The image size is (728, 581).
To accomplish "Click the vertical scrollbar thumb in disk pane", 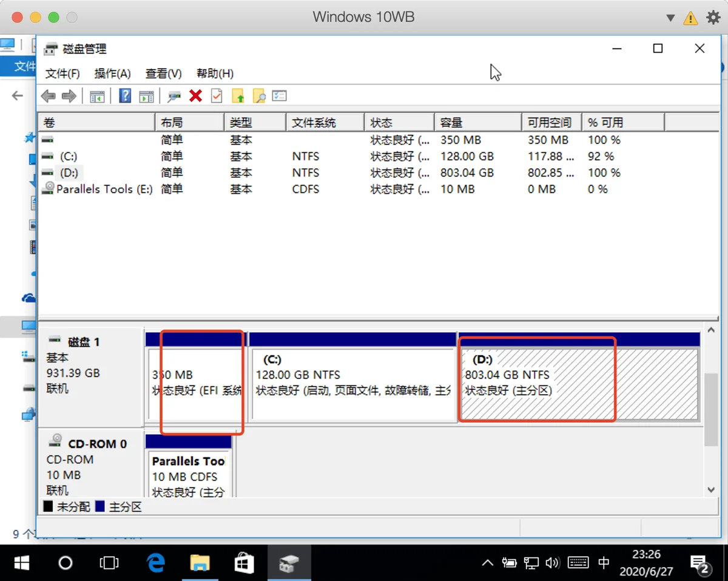I will click(712, 410).
